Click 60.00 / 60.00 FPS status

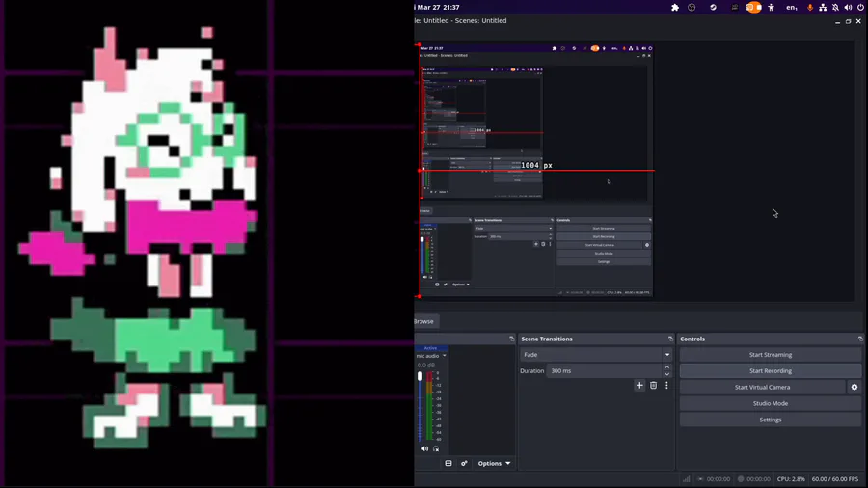pyautogui.click(x=835, y=479)
